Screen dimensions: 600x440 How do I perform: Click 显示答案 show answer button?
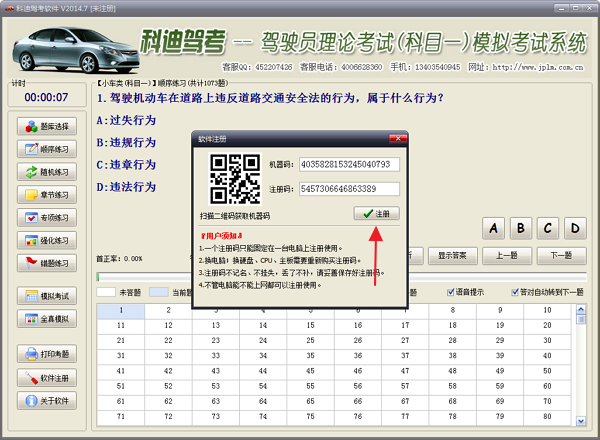coord(453,256)
